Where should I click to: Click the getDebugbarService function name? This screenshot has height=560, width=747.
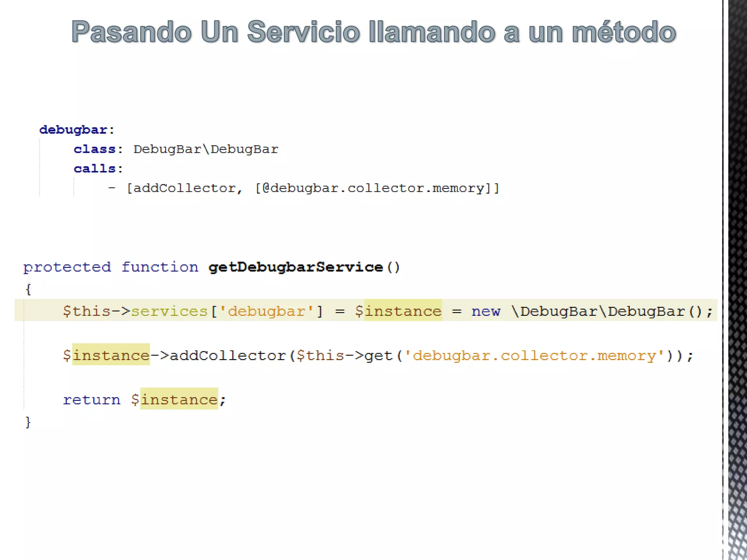(x=295, y=267)
